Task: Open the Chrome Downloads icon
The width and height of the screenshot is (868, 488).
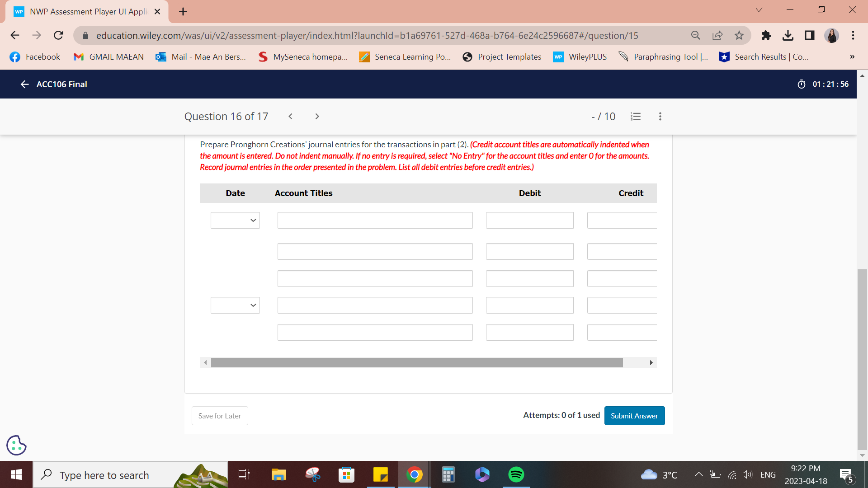Action: [x=788, y=35]
